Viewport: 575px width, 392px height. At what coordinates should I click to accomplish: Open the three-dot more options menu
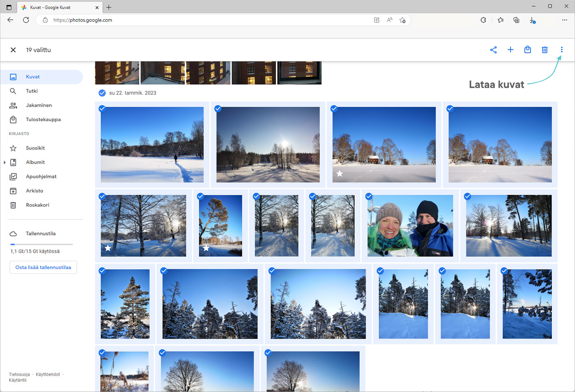coord(561,50)
